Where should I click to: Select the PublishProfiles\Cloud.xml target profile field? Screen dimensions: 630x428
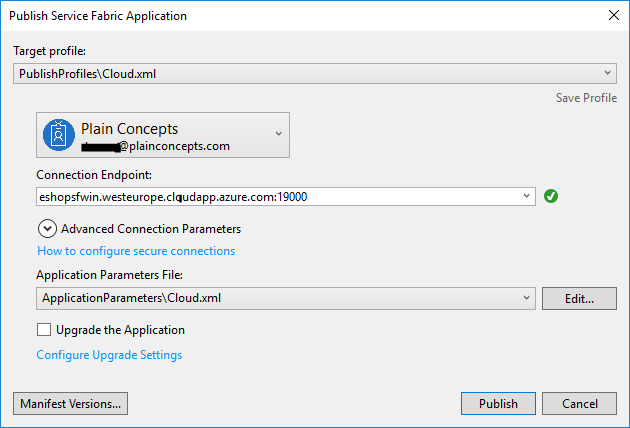[x=300, y=75]
